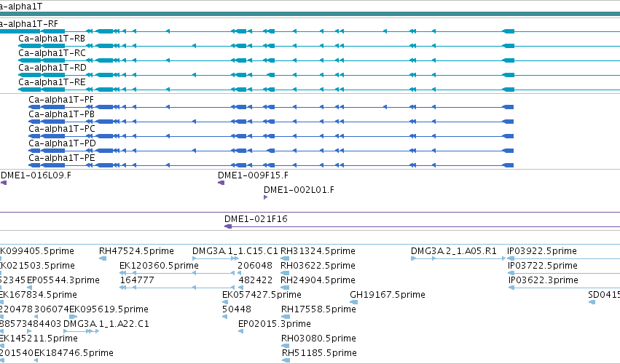Click the teal Ca-alpha1T gene bar

click(x=310, y=14)
